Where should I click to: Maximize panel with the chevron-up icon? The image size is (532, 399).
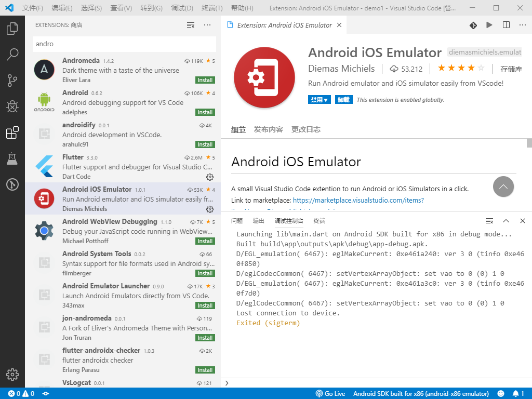click(506, 221)
